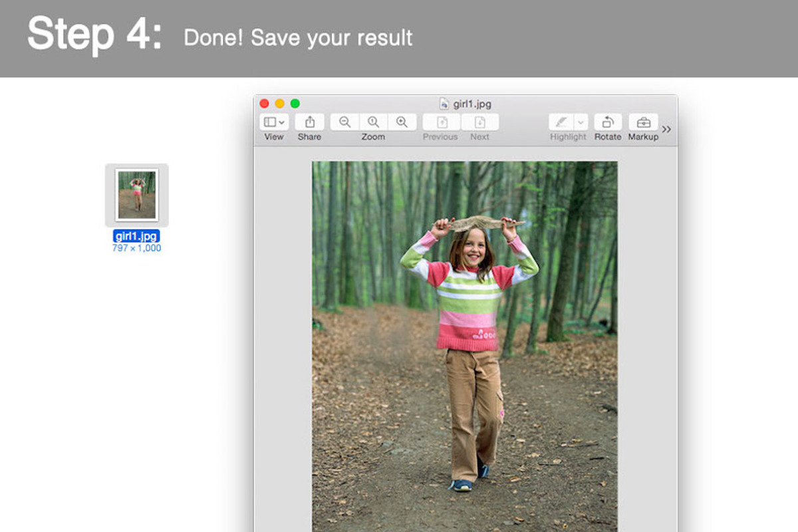Viewport: 798px width, 532px height.
Task: Click the girl1.jpg document icon in title bar
Action: point(444,103)
